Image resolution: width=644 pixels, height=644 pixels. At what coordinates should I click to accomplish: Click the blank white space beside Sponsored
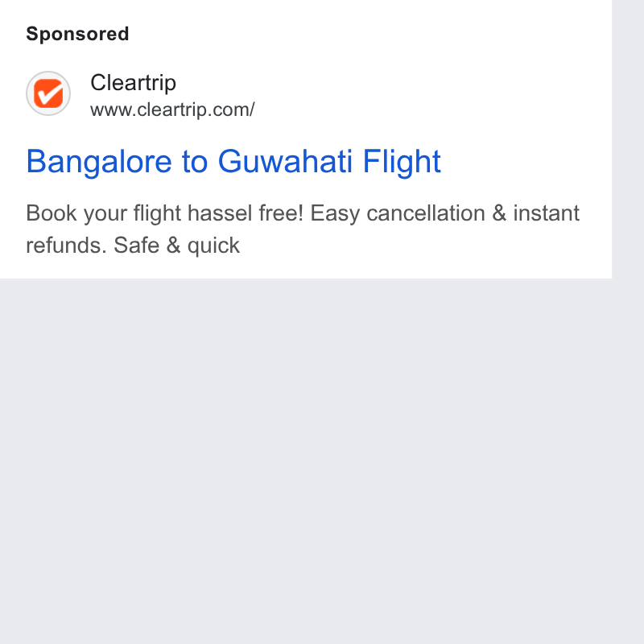369,34
